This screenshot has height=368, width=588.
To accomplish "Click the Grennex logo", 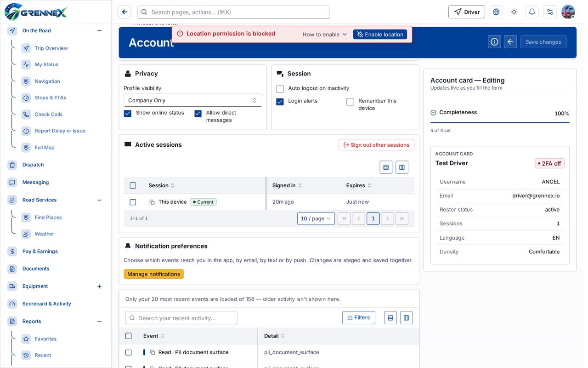I will point(36,12).
